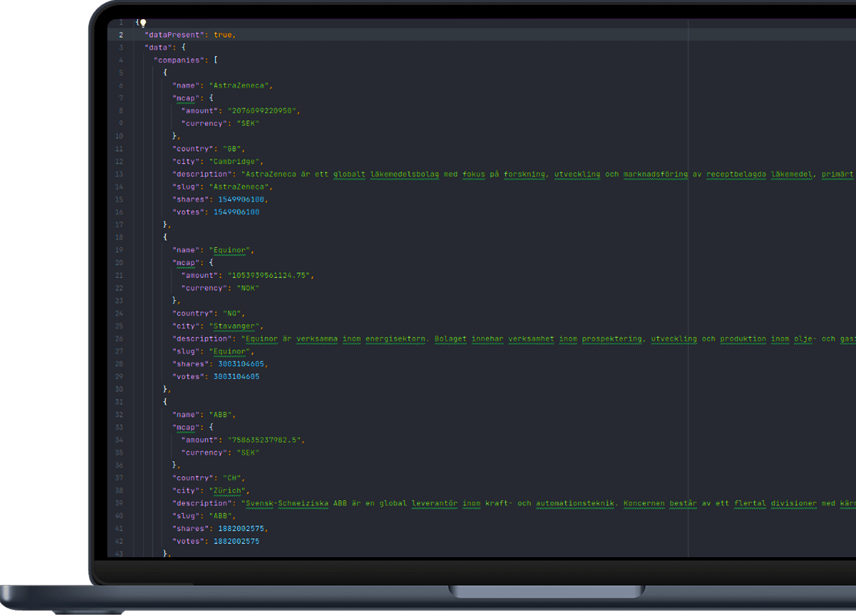This screenshot has width=856, height=616.
Task: Click the "dataPresent" key
Action: tap(174, 35)
